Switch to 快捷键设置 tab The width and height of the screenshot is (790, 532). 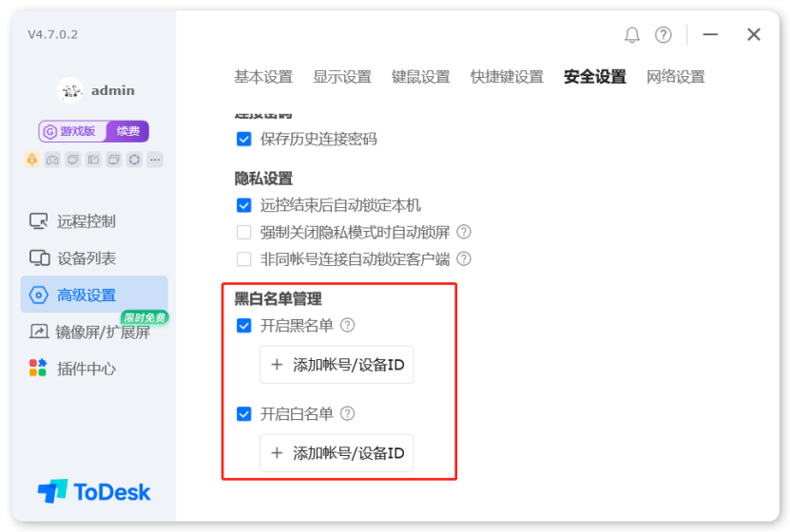507,77
